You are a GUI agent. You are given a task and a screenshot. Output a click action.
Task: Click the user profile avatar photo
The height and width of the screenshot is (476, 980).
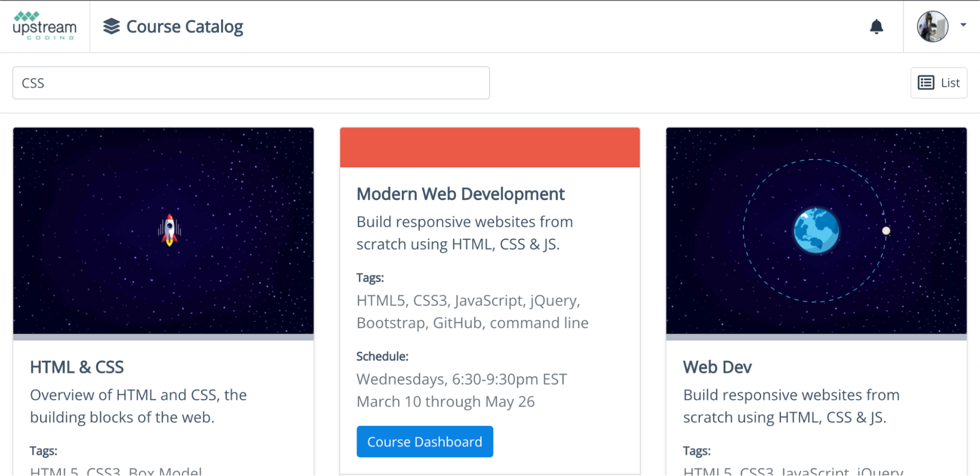932,26
